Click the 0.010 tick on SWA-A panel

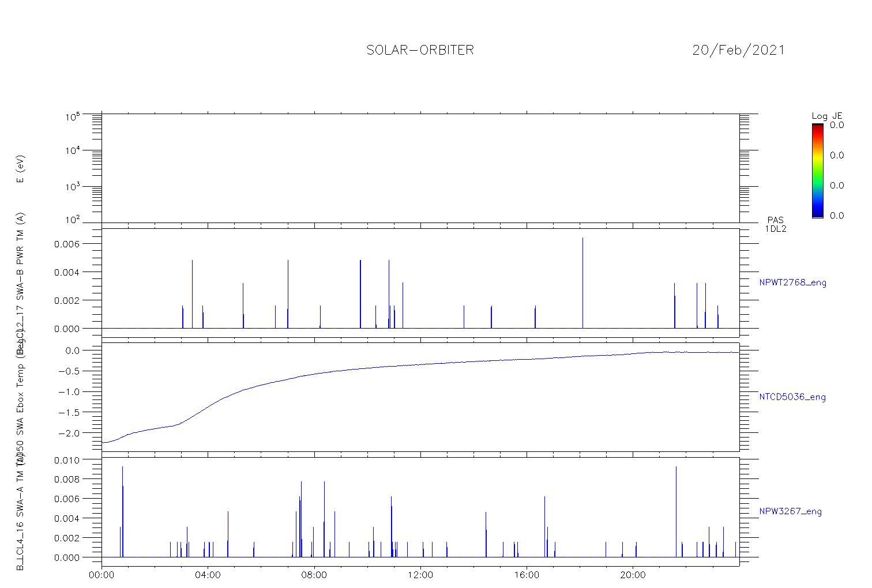(x=67, y=459)
